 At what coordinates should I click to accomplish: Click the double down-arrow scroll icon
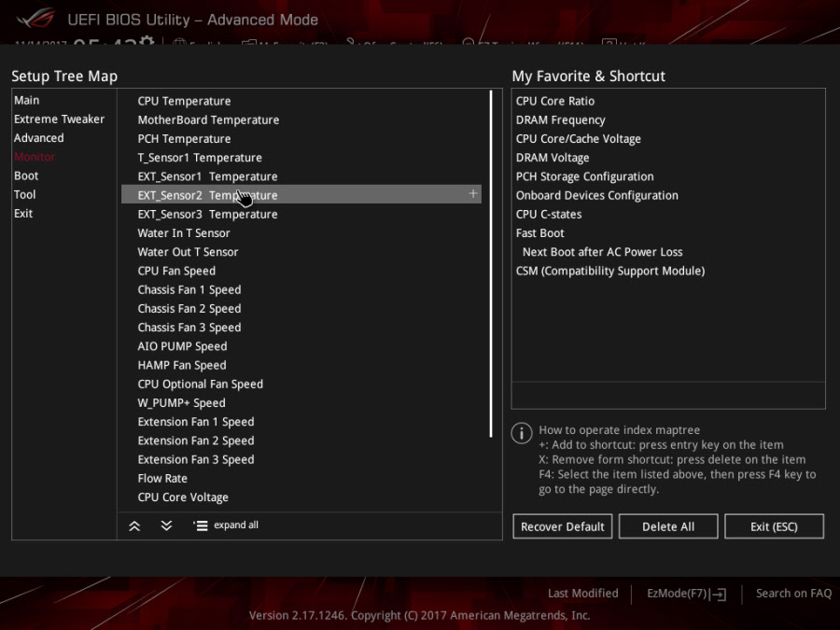coord(166,525)
